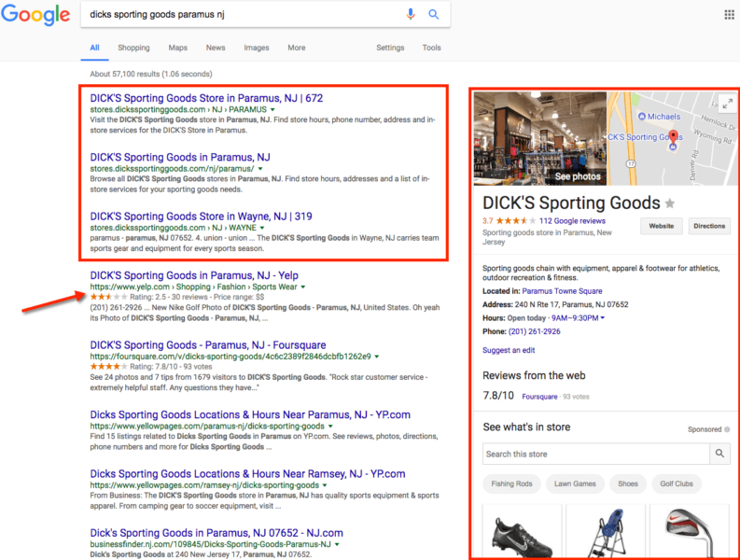Screen dimensions: 740x560
Task: Open DICK'S Sporting Goods Store in Paramus 672 result
Action: (x=206, y=98)
